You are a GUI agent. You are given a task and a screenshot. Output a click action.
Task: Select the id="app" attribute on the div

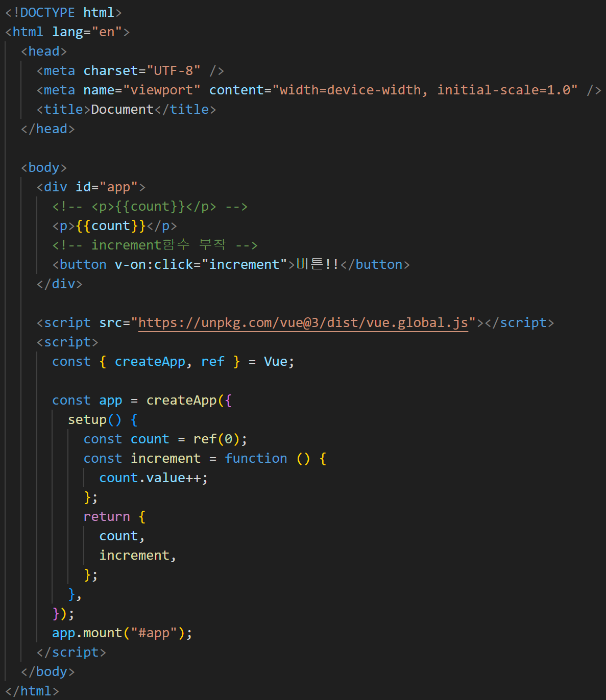[x=107, y=187]
